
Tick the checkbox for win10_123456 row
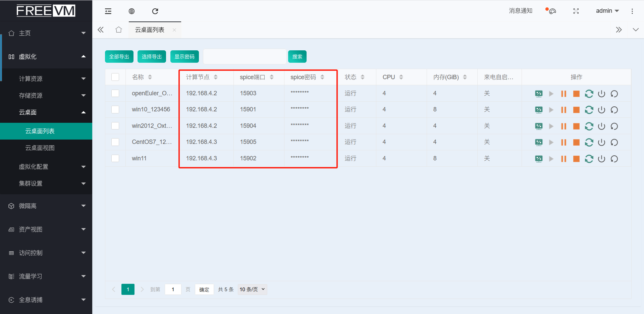pos(115,110)
